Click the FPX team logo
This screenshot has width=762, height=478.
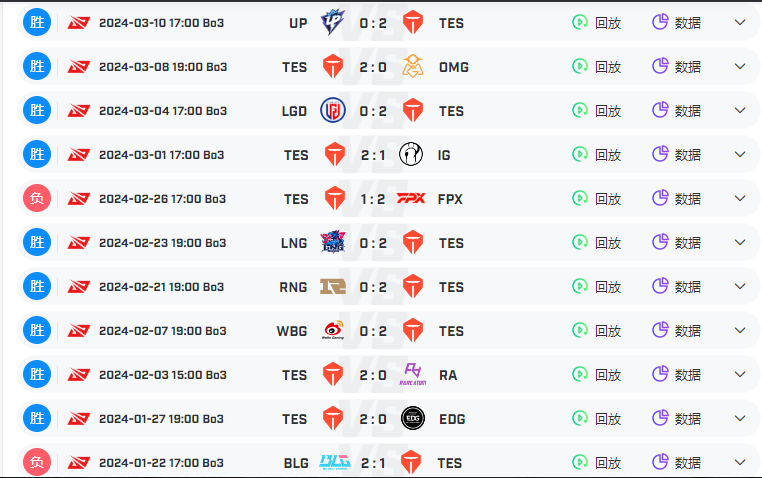(411, 198)
